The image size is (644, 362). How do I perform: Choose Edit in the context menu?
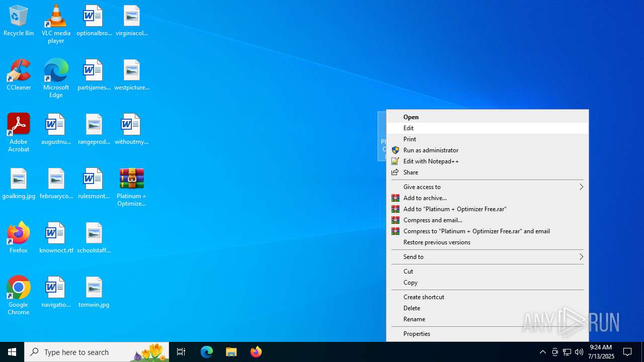click(x=488, y=128)
